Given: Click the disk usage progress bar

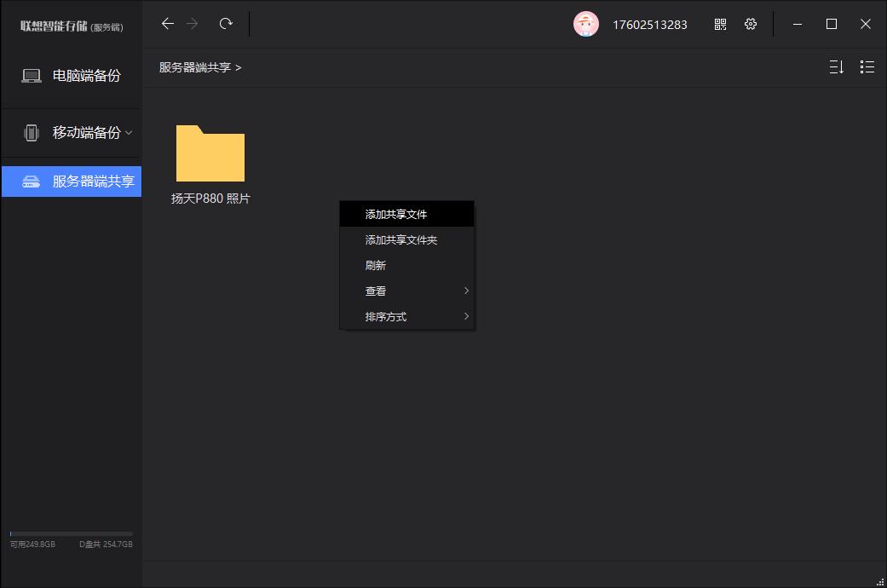Looking at the screenshot, I should click(x=71, y=533).
